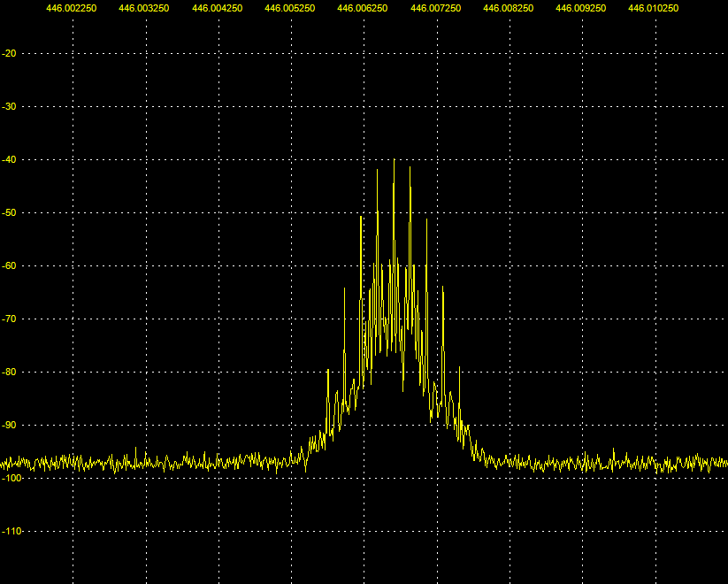The image size is (728, 584).
Task: Click the 446.008250 frequency label
Action: pos(509,8)
